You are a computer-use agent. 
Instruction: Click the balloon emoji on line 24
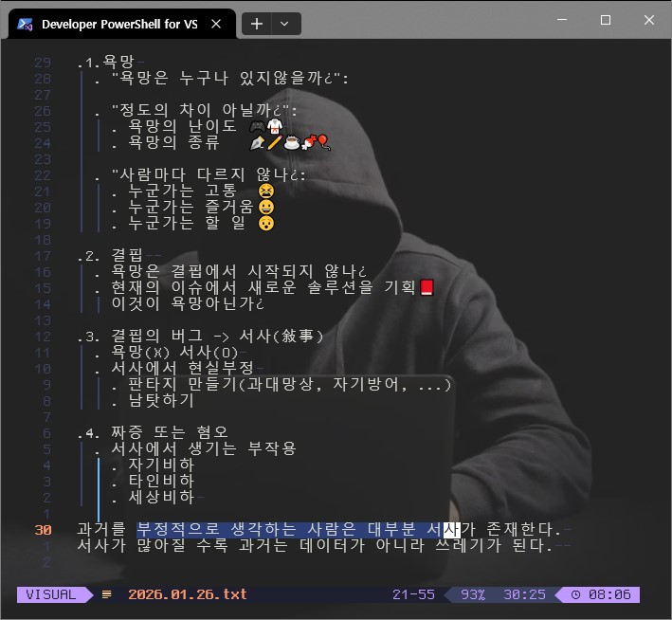click(x=324, y=143)
